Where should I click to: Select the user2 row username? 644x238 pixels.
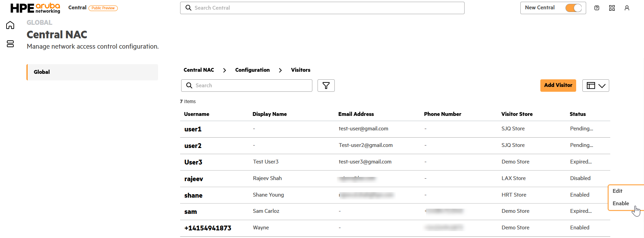pos(193,146)
